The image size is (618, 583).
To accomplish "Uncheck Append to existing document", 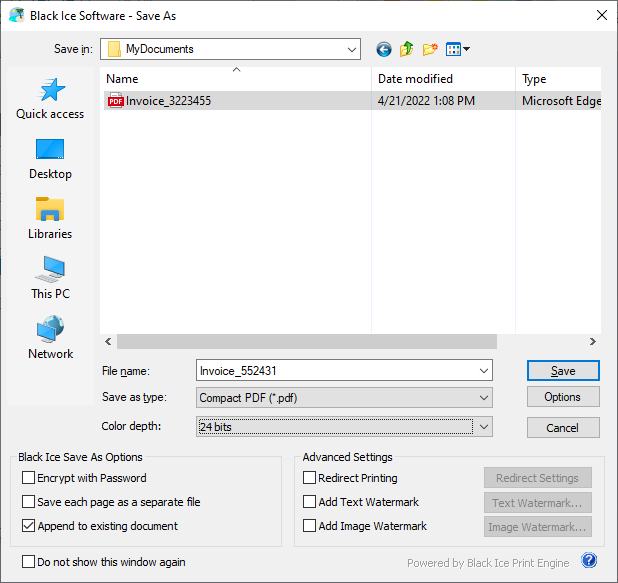I will click(29, 526).
